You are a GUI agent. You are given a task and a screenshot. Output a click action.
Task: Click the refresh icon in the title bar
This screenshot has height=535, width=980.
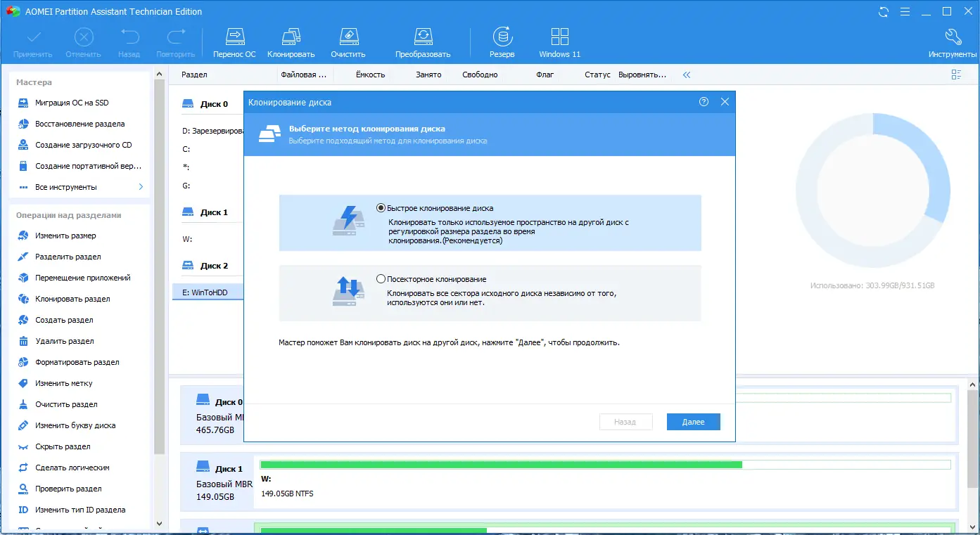pos(884,11)
